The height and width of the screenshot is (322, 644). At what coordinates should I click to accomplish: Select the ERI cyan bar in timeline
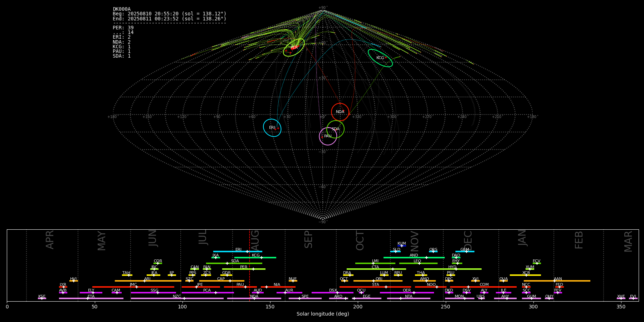[x=238, y=252]
